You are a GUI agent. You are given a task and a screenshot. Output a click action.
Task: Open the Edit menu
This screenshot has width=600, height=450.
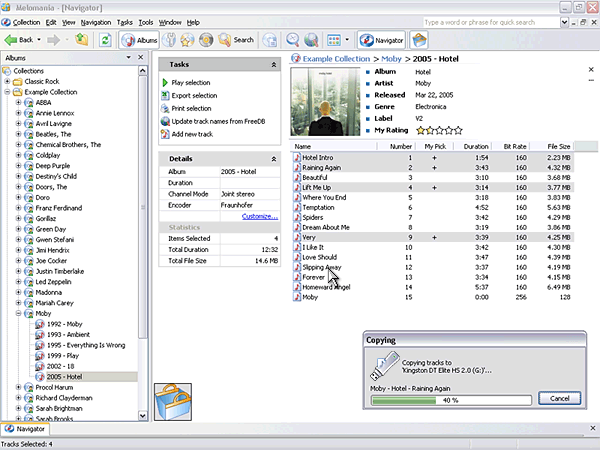(x=51, y=22)
